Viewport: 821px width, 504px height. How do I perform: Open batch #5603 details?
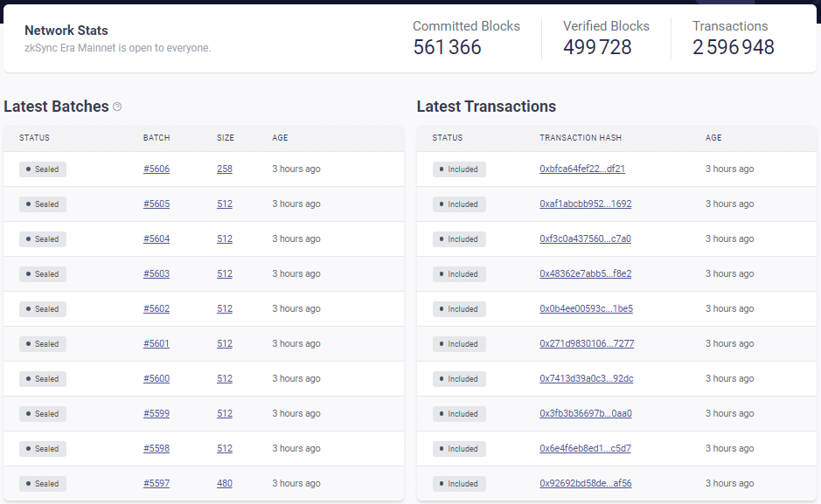point(157,273)
